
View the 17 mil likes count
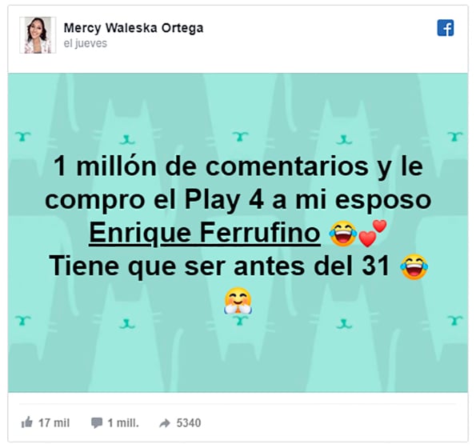pyautogui.click(x=54, y=423)
